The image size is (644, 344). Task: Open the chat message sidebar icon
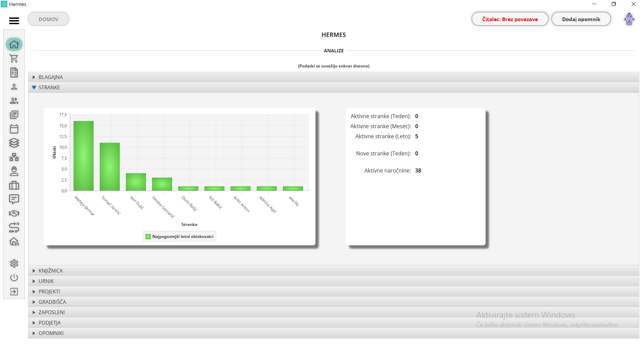click(14, 199)
